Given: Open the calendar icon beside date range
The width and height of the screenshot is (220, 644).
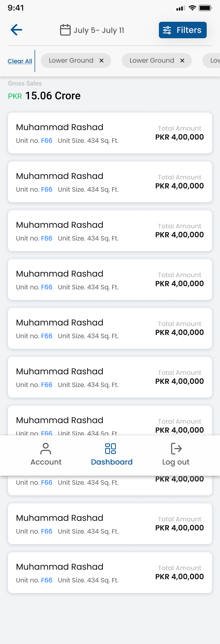Looking at the screenshot, I should click(65, 30).
